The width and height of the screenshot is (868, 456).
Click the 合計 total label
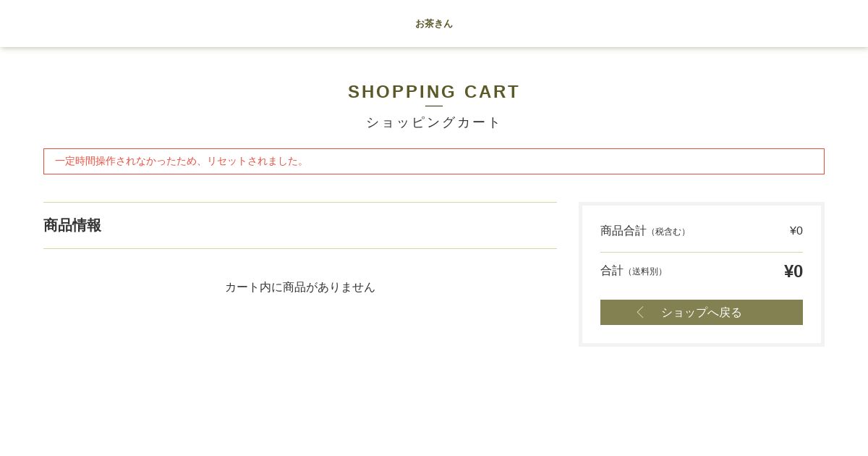612,271
